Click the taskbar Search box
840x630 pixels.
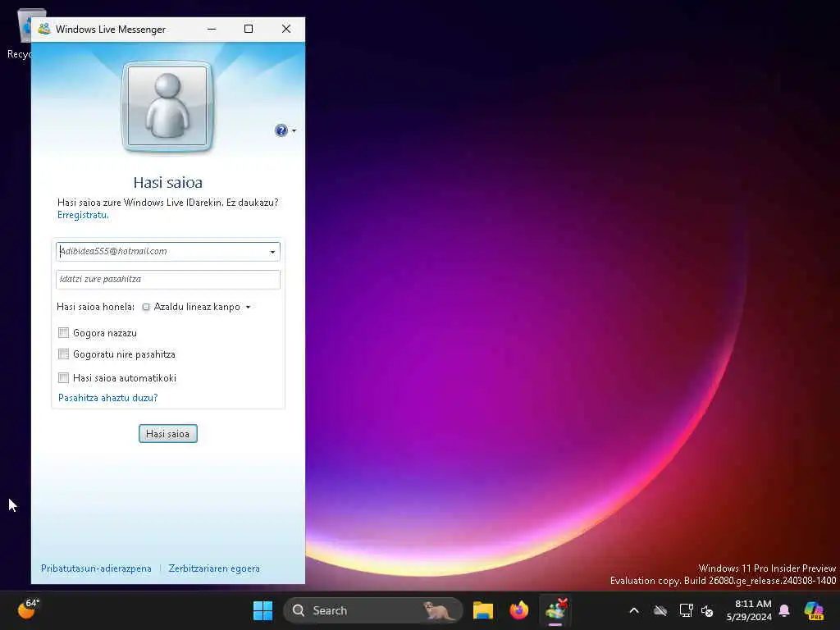click(373, 610)
